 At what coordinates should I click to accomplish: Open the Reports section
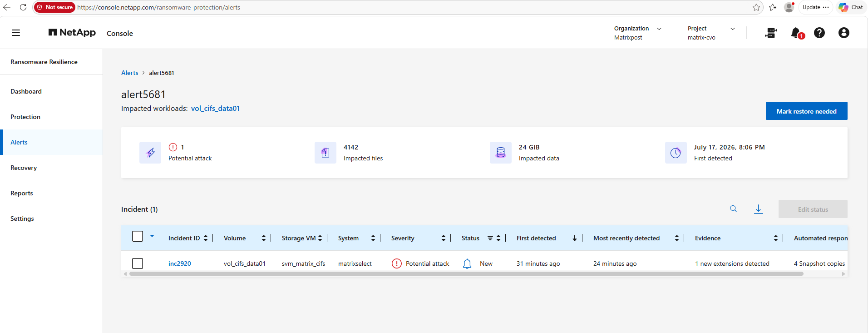(51, 193)
